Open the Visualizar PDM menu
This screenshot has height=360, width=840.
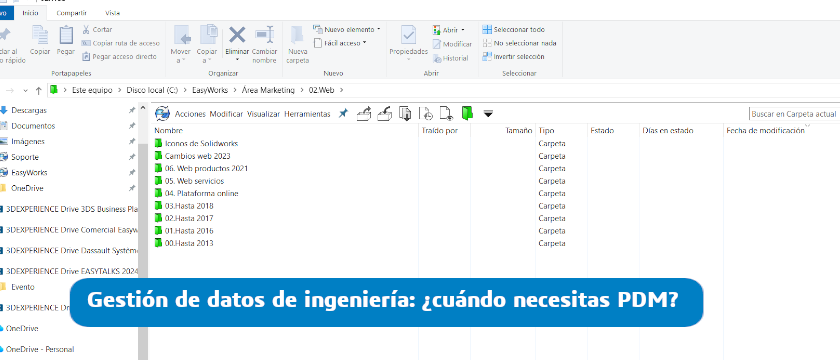tap(264, 114)
